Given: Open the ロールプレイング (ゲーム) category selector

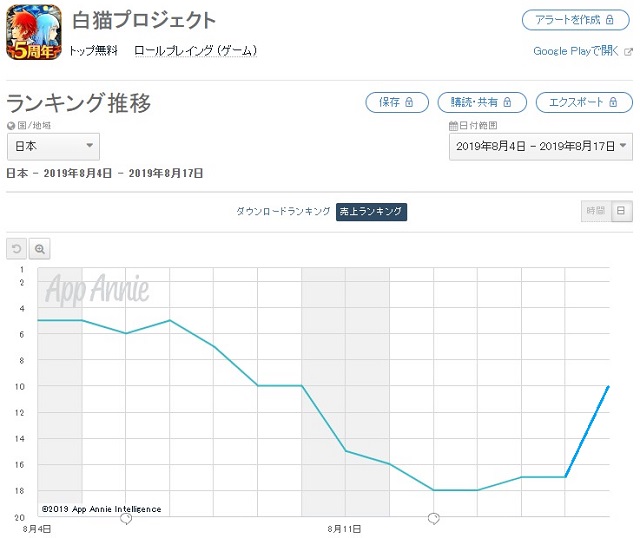Looking at the screenshot, I should [x=196, y=51].
